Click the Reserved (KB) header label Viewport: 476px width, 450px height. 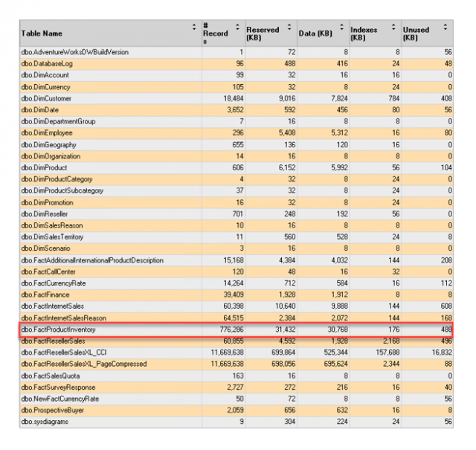coord(263,33)
